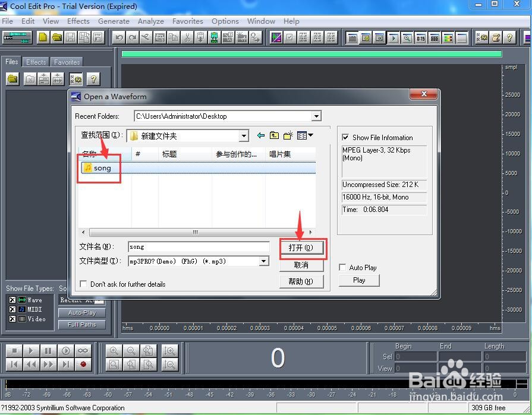Open the Effects menu
This screenshot has width=532, height=415.
click(x=78, y=21)
